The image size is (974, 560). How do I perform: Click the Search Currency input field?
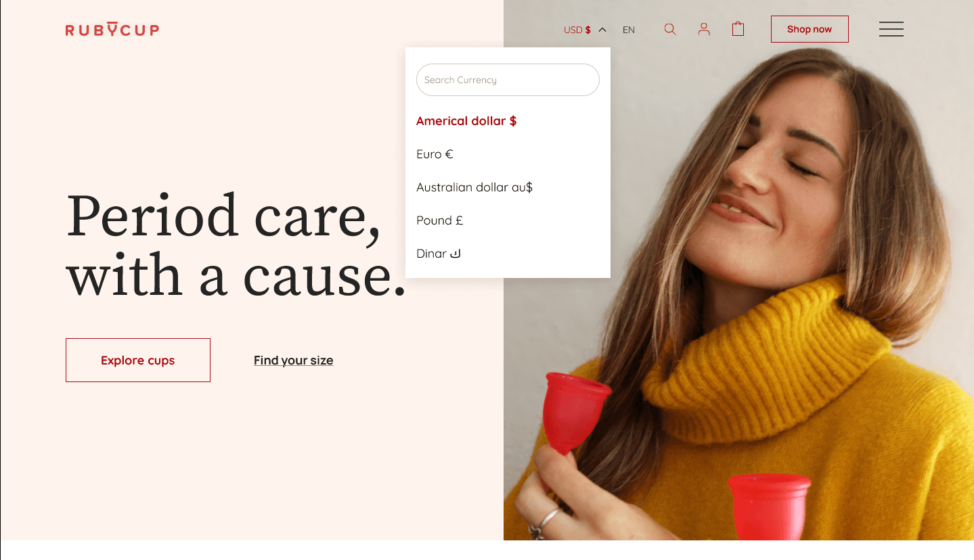pos(508,80)
